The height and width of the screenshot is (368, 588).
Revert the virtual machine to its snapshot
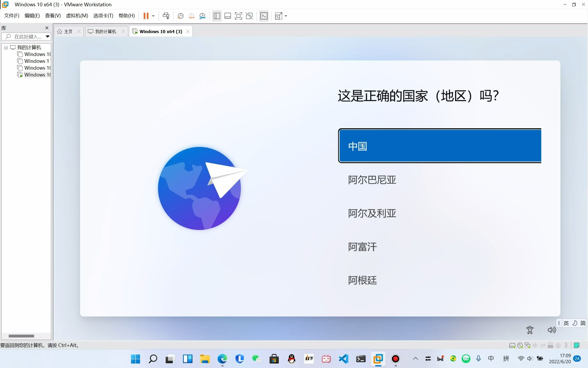click(x=191, y=16)
